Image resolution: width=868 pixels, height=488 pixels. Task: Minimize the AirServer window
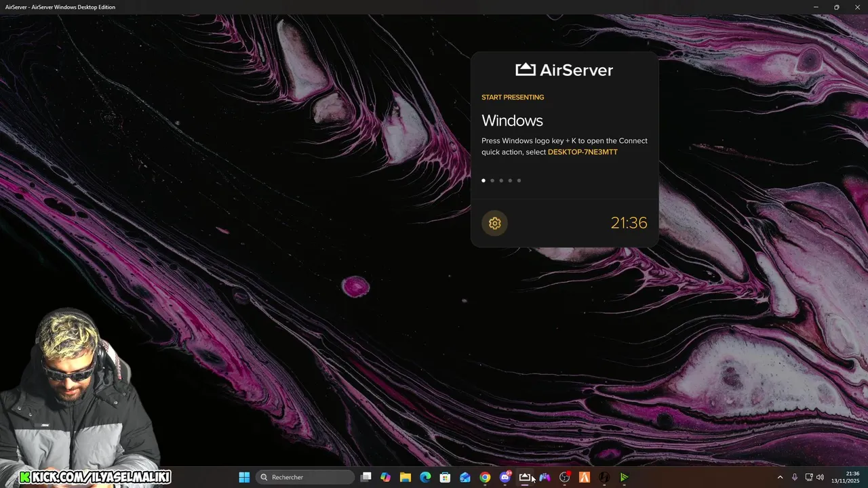pos(816,7)
